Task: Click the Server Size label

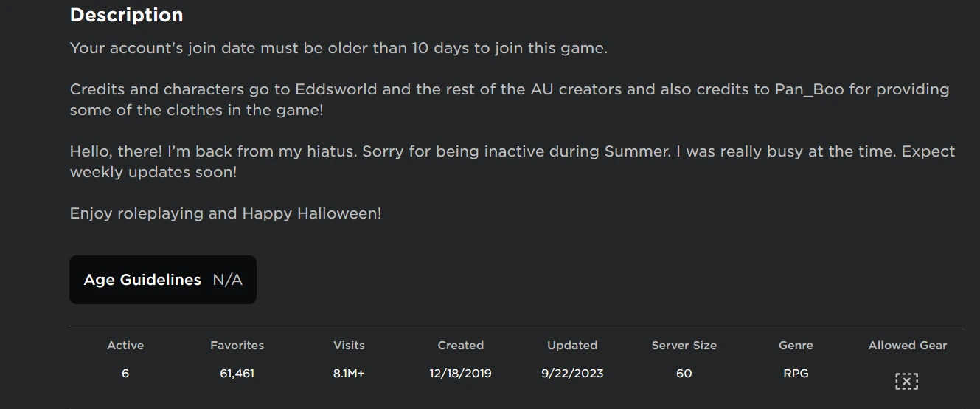Action: [684, 345]
